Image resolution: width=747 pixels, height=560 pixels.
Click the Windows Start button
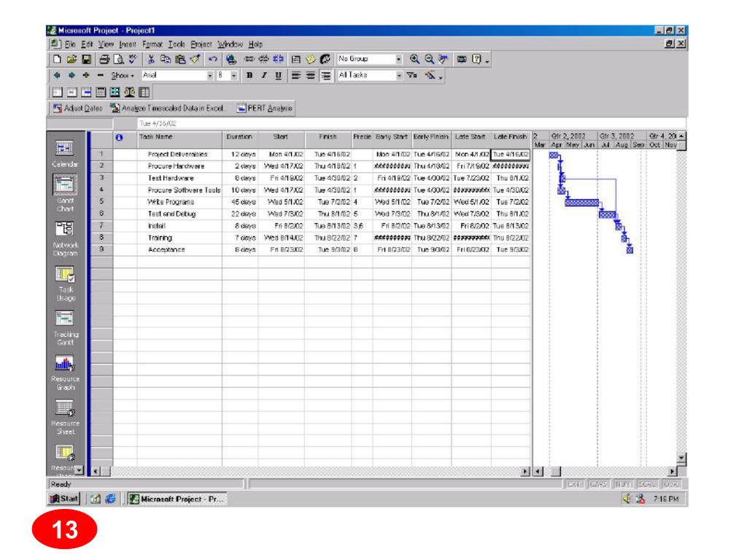64,499
